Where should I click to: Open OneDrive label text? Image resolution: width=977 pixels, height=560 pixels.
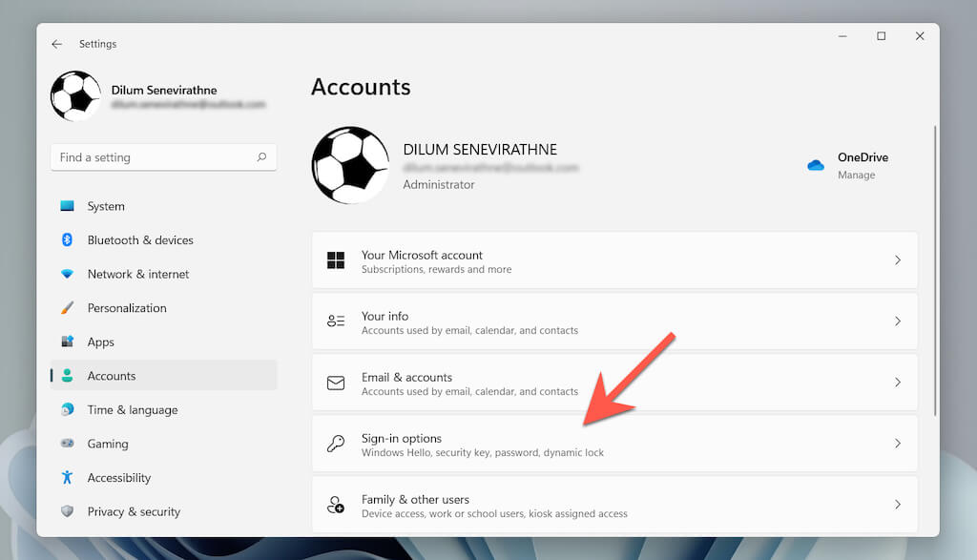click(863, 157)
